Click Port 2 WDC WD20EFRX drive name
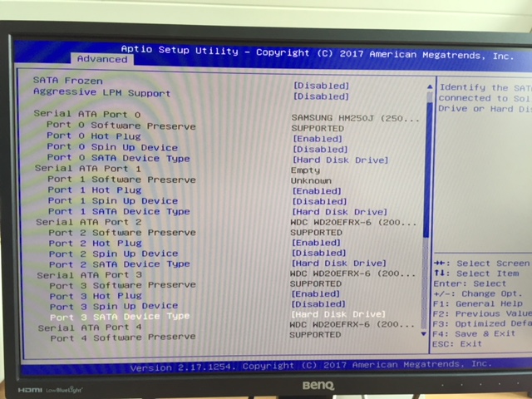532x399 pixels. (x=353, y=223)
